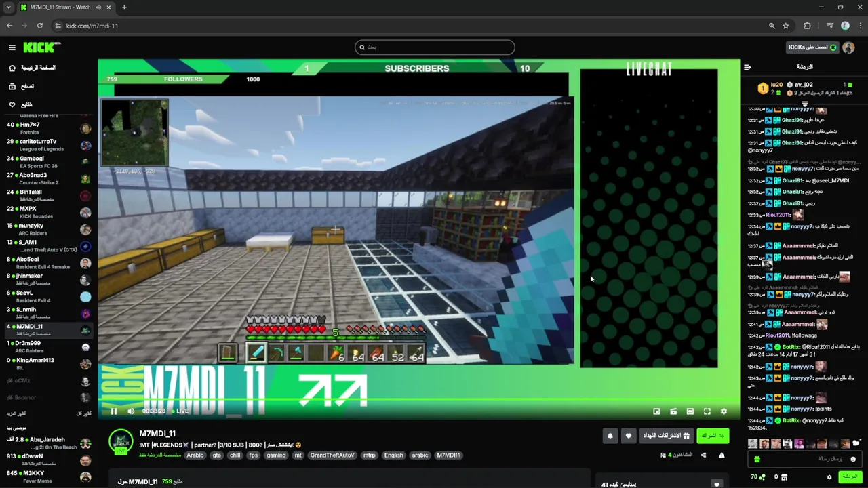Click the Get KICKs button
This screenshot has width=868, height=488.
point(812,47)
